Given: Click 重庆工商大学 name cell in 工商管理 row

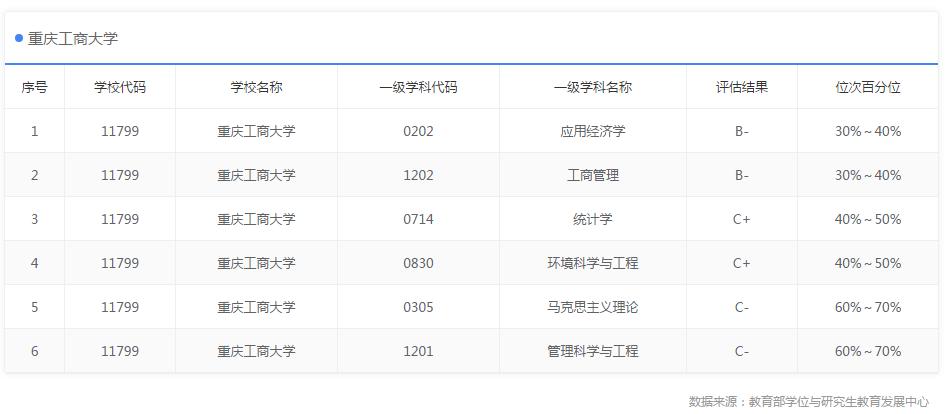Looking at the screenshot, I should (x=256, y=175).
